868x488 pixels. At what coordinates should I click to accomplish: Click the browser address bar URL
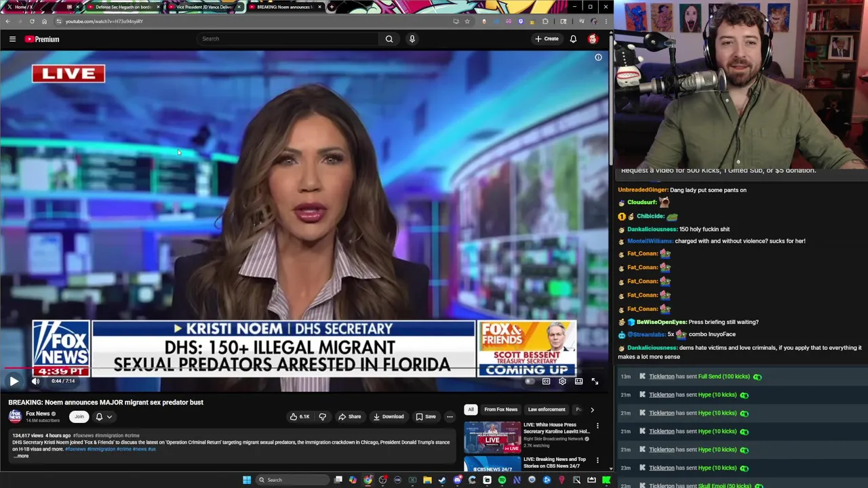(104, 21)
